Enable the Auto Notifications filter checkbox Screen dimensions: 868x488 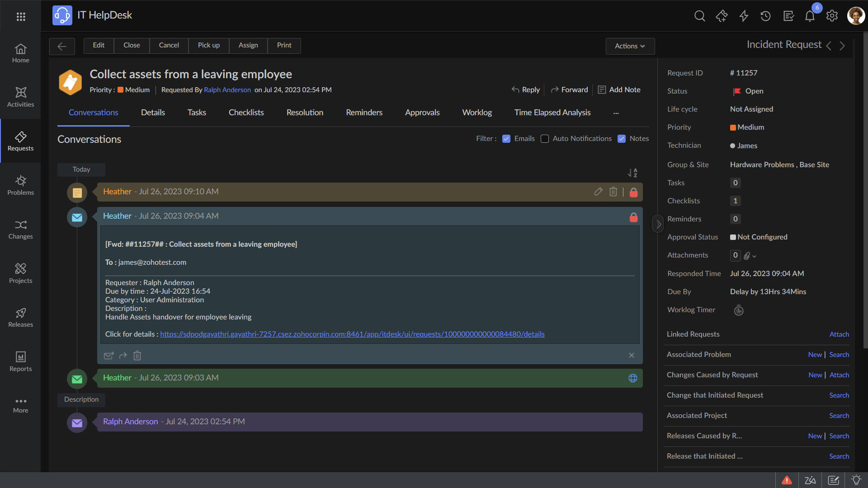pyautogui.click(x=545, y=139)
